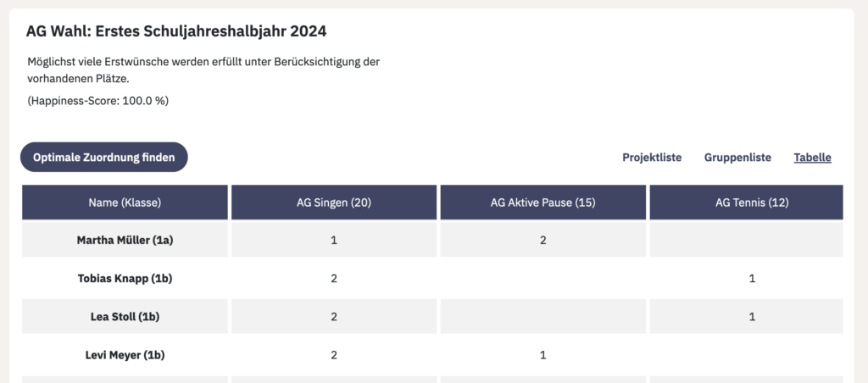This screenshot has width=868, height=383.
Task: Select the Lea Stoll (1b) name cell
Action: click(125, 317)
